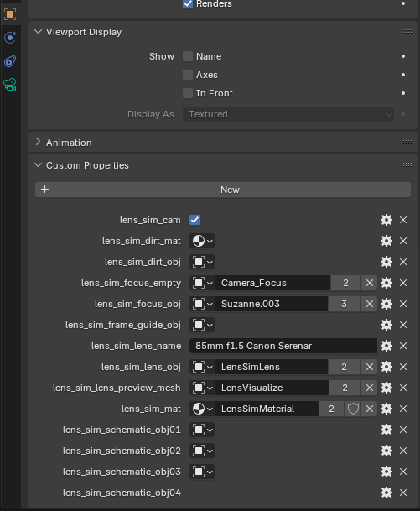Edit lens_sim_schematic_obj01 property via gear icon
The height and width of the screenshot is (511, 420).
point(386,430)
